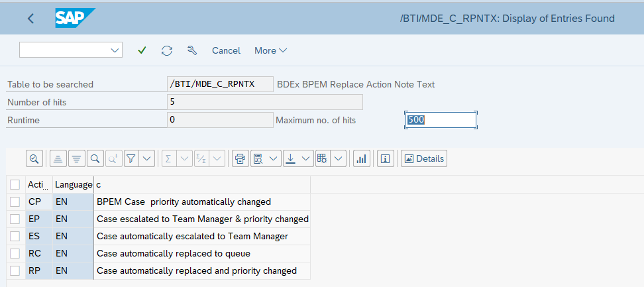Image resolution: width=644 pixels, height=287 pixels.
Task: Click the refresh icon in toolbar
Action: pos(167,50)
